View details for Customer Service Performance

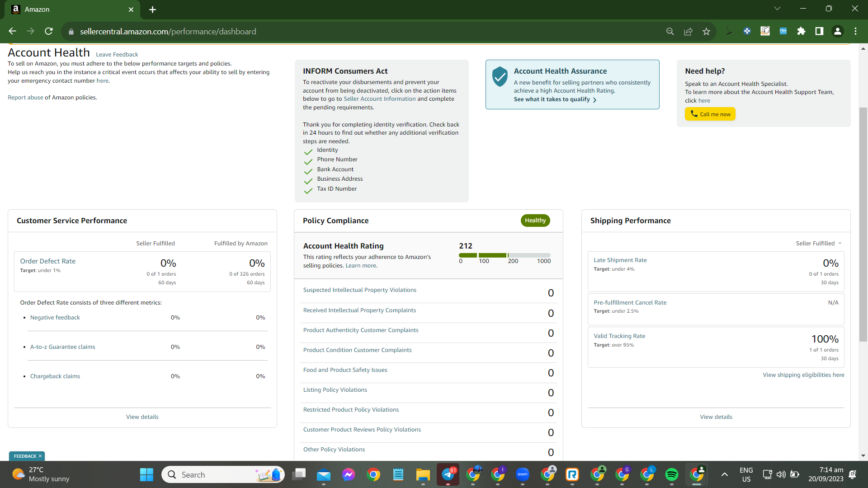tap(142, 417)
